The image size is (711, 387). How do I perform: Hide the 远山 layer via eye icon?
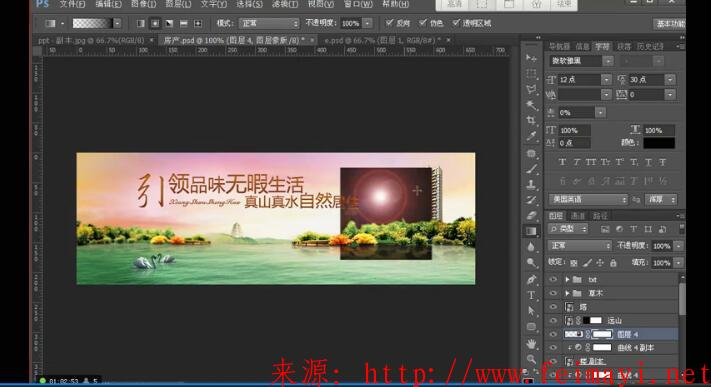553,320
